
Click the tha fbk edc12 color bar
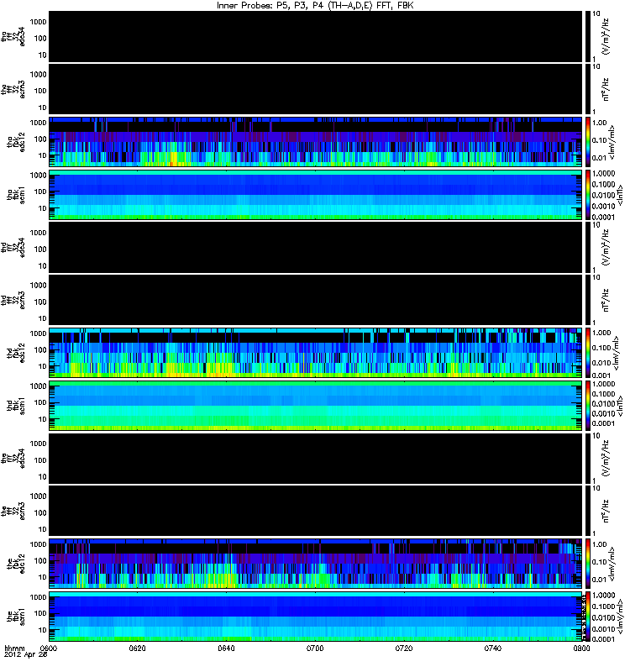(587, 143)
